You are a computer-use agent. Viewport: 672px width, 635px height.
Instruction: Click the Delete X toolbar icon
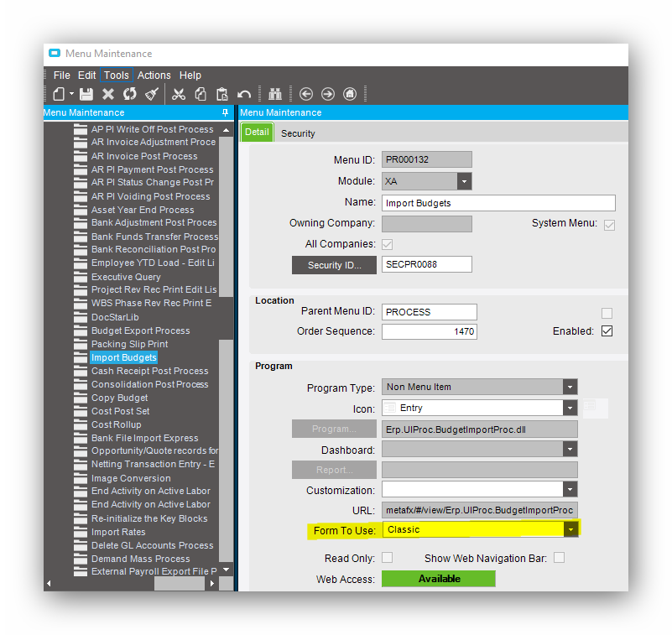tap(108, 94)
